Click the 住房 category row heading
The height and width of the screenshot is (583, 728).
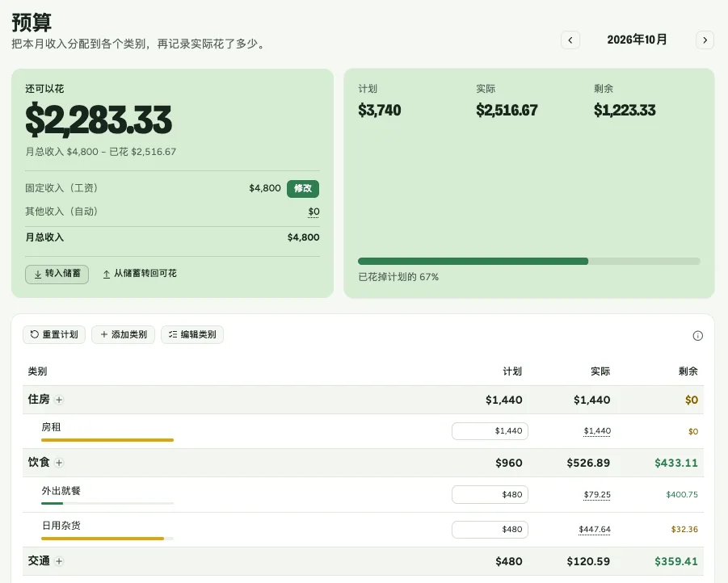coord(39,400)
